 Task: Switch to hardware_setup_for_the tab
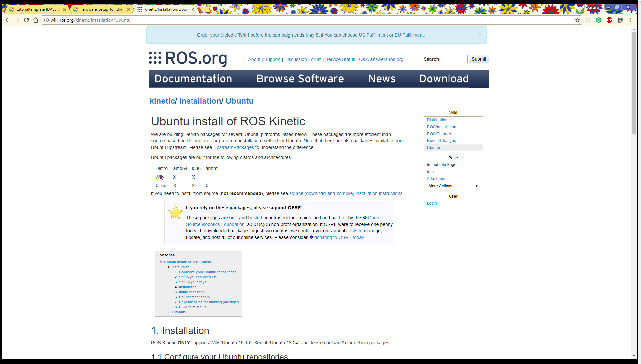pyautogui.click(x=101, y=9)
